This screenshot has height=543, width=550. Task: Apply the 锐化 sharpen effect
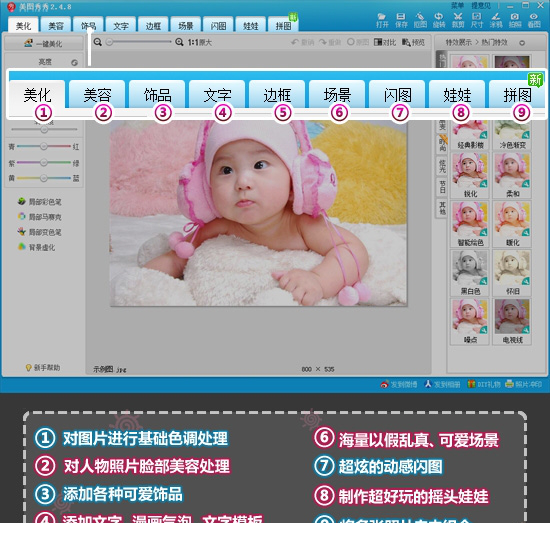[x=470, y=175]
